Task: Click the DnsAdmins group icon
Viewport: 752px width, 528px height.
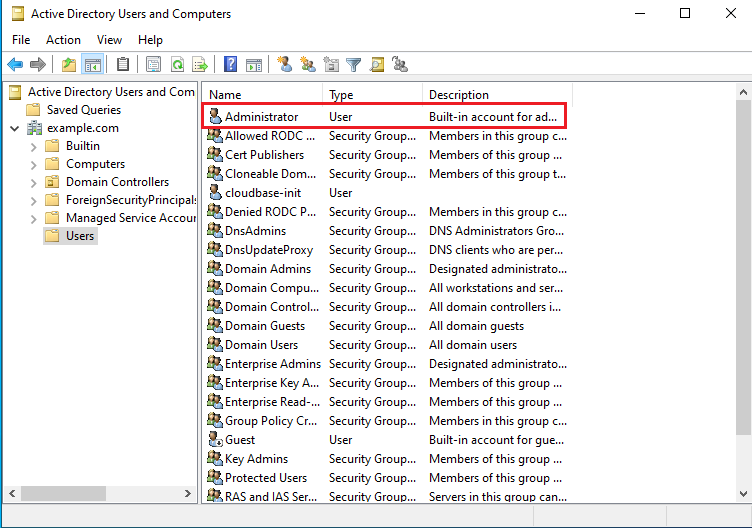Action: tap(215, 230)
